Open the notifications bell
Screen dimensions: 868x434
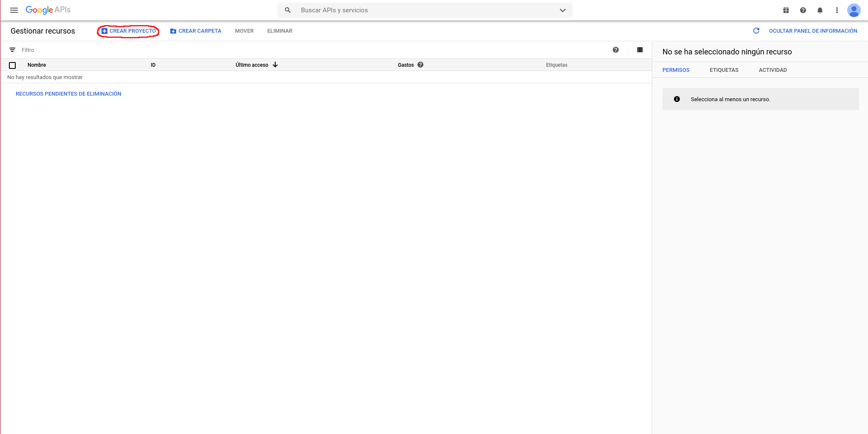(x=820, y=10)
